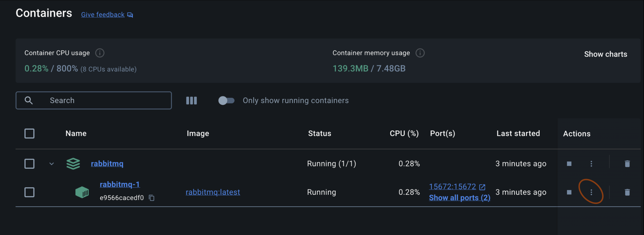Copy container ID e9566cacedf0
The width and height of the screenshot is (644, 235).
(151, 198)
